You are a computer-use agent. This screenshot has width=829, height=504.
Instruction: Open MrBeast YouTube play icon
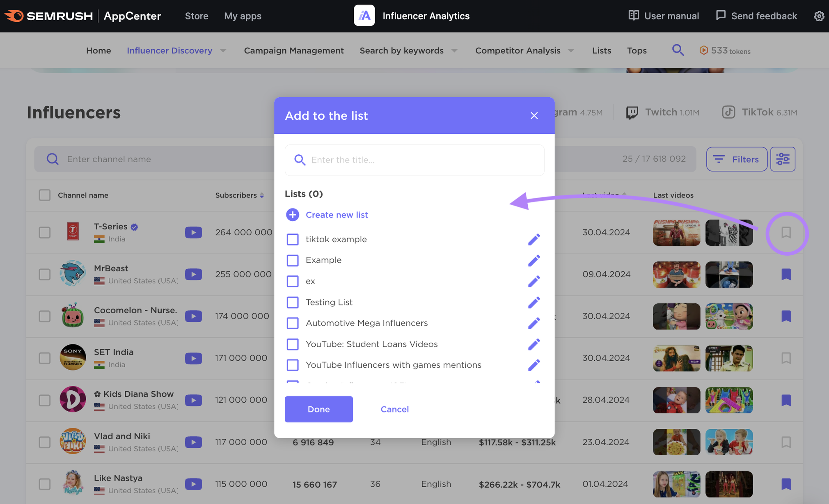(193, 274)
